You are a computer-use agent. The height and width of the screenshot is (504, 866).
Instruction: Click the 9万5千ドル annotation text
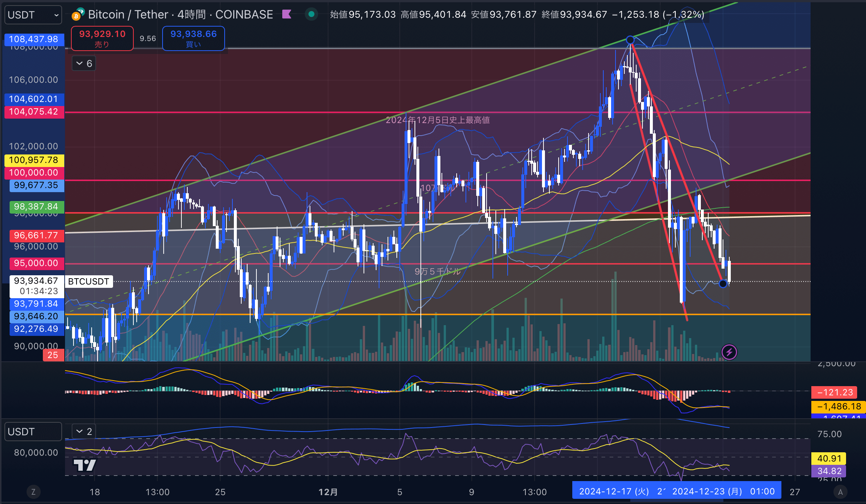pos(438,272)
